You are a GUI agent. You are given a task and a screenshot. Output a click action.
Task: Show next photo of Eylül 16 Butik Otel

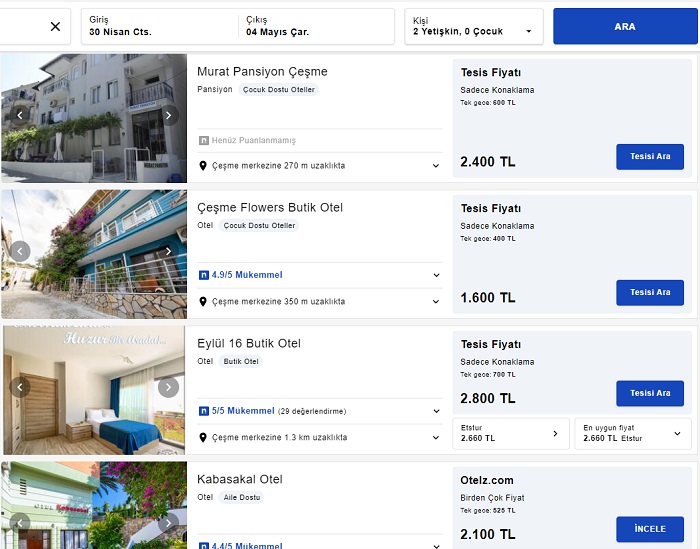(168, 387)
